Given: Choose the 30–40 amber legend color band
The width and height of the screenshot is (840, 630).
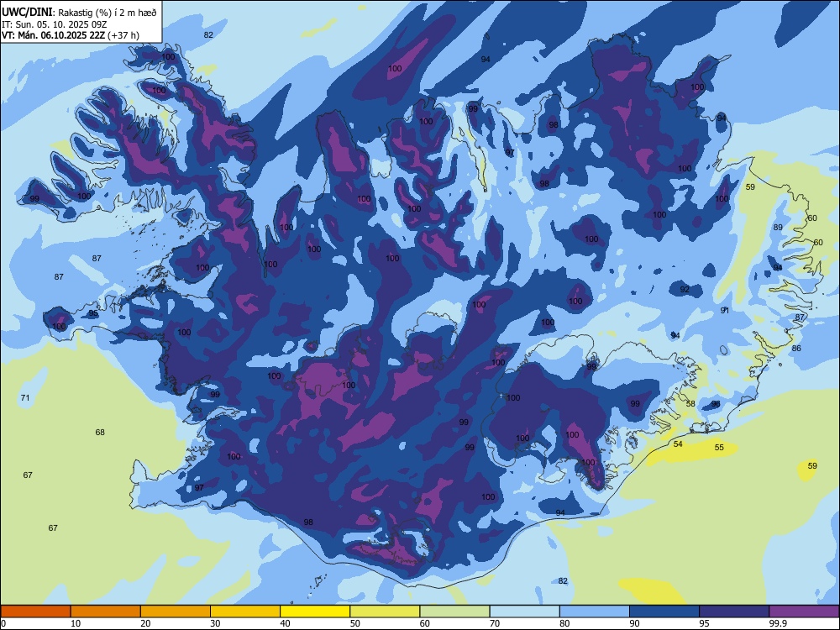Looking at the screenshot, I should (x=245, y=612).
